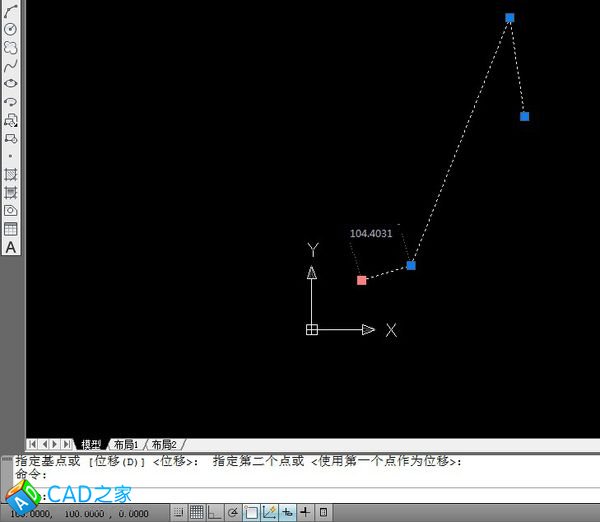
Task: Click the topmost blue grip point
Action: 509,18
